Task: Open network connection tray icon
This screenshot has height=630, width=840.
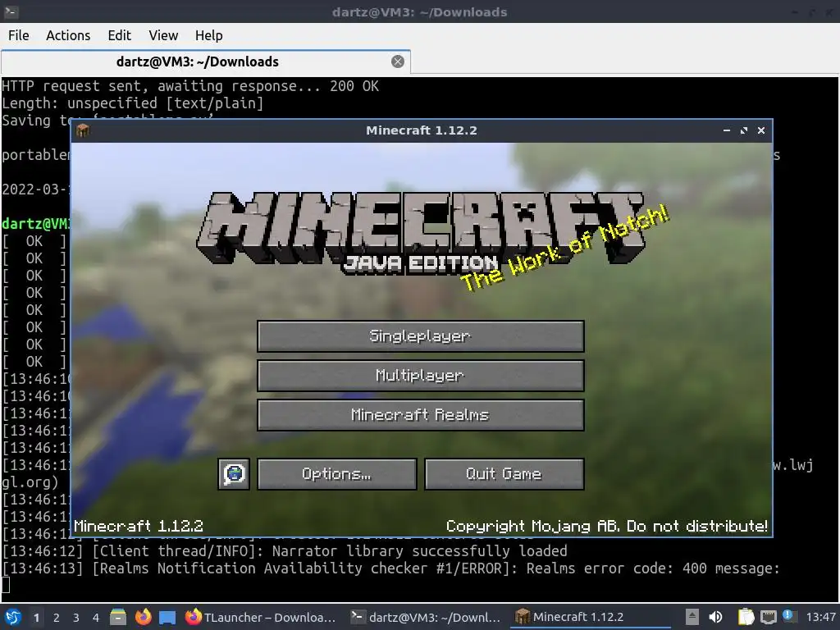Action: point(768,617)
